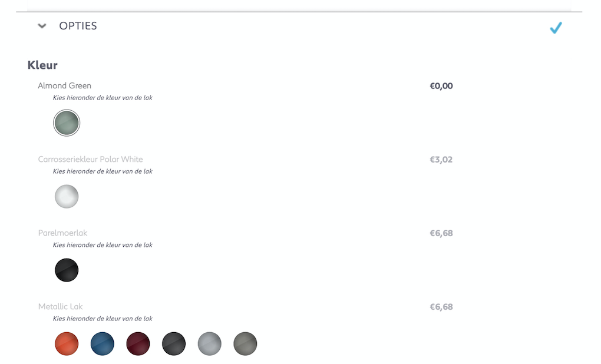
Task: Select the dark anthracite metallic swatch
Action: tap(174, 344)
